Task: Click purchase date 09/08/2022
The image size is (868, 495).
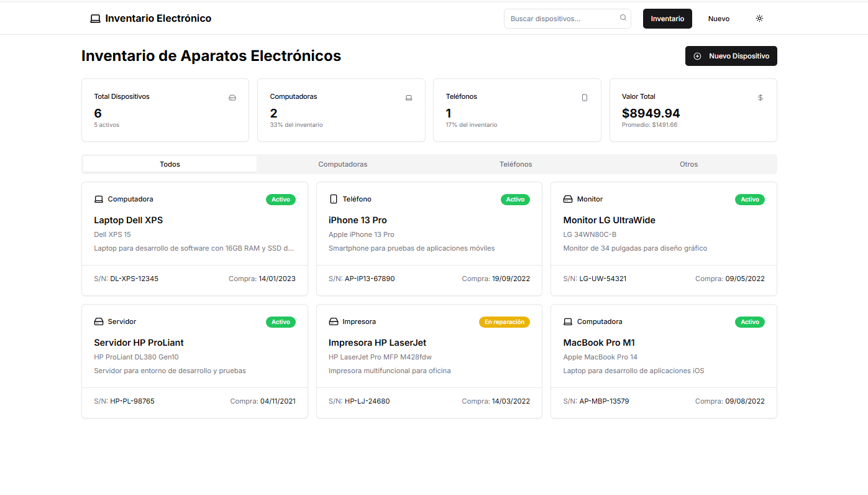Action: tap(745, 401)
